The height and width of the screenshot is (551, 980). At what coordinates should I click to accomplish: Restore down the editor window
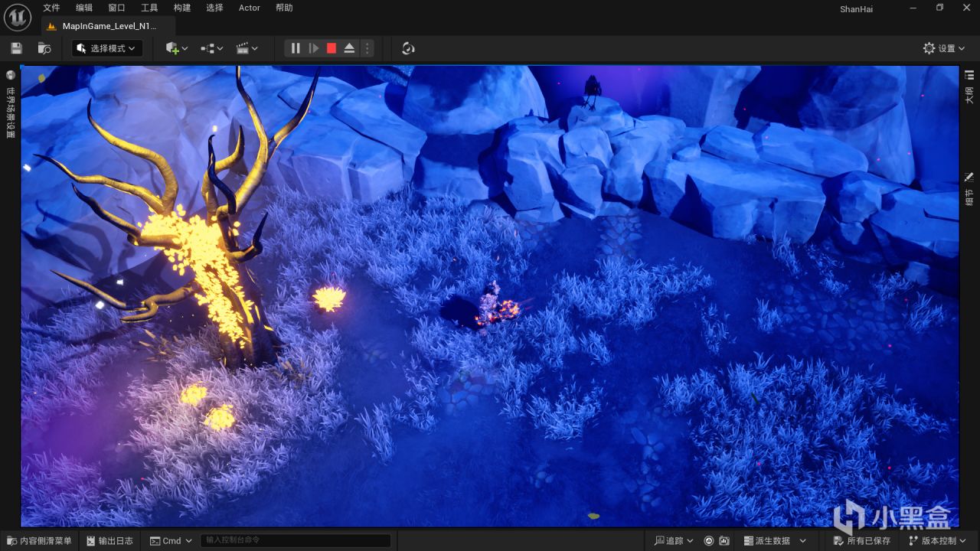(x=939, y=8)
